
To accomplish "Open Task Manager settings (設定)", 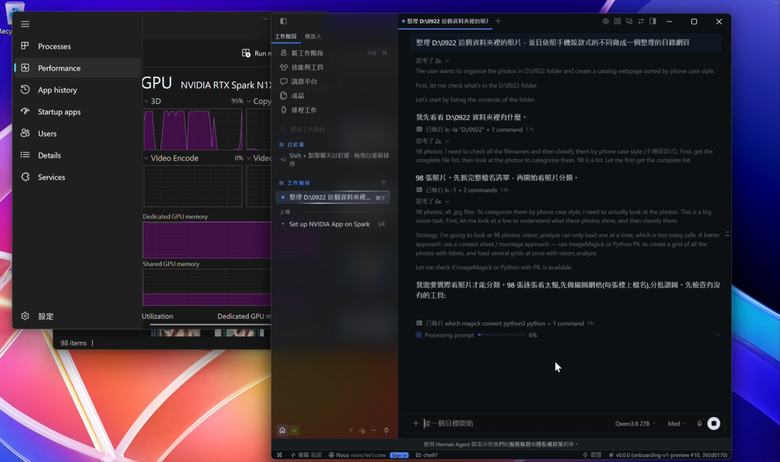I will coord(77,316).
